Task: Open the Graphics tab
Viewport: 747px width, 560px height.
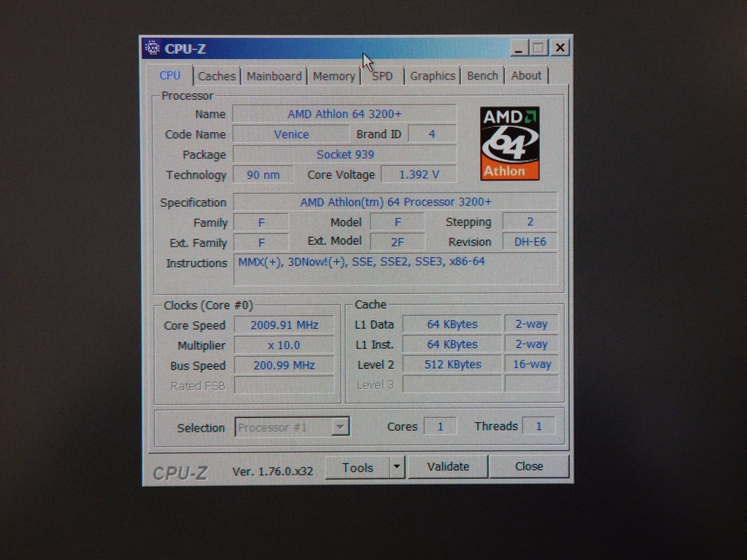Action: click(433, 76)
